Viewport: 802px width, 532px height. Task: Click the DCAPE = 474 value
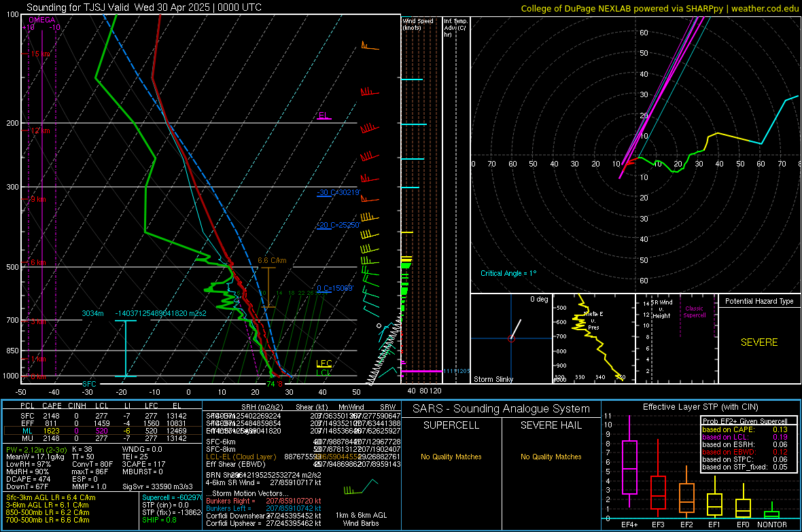pos(28,479)
